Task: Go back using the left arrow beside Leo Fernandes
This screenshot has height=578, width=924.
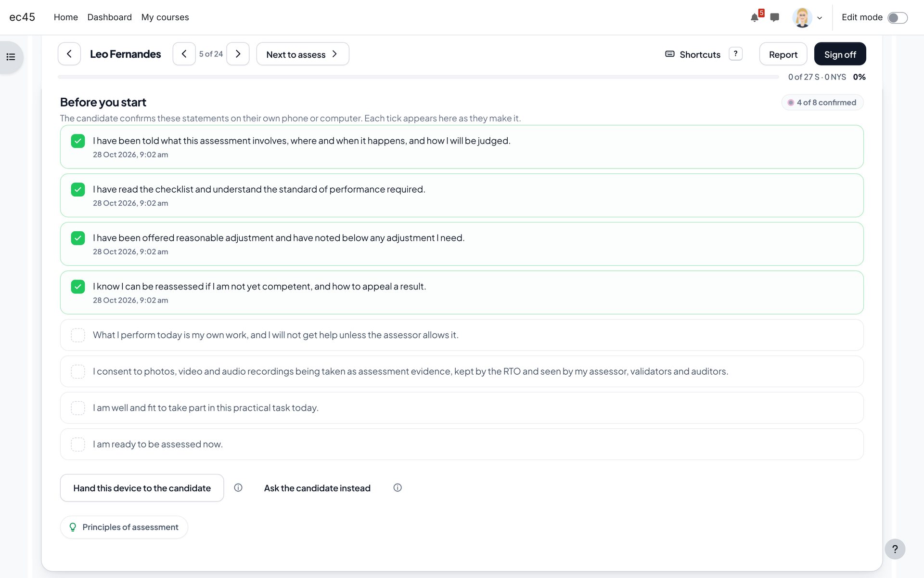Action: click(69, 54)
